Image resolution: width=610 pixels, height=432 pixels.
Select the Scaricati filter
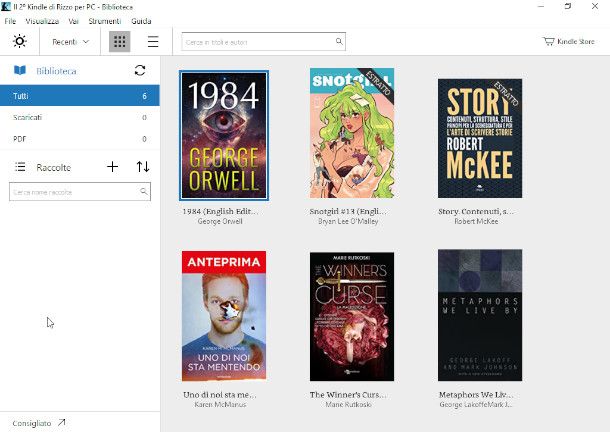[x=80, y=117]
